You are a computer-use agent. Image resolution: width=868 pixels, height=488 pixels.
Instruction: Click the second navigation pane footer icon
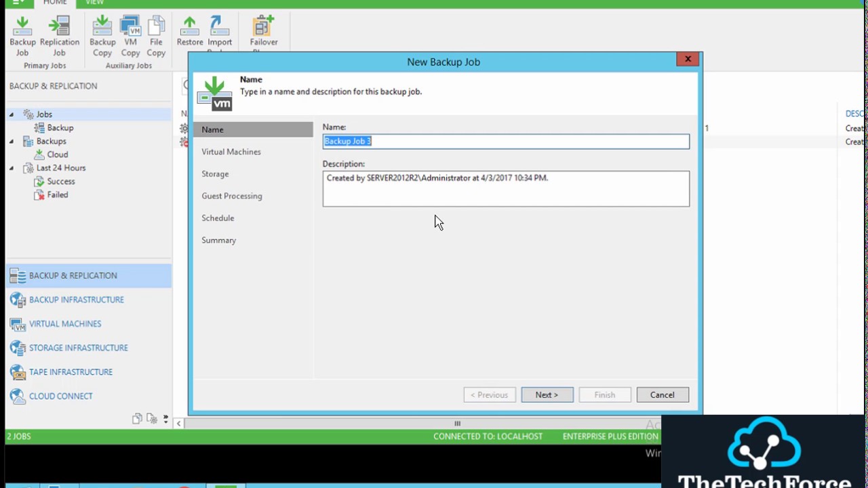(x=151, y=419)
